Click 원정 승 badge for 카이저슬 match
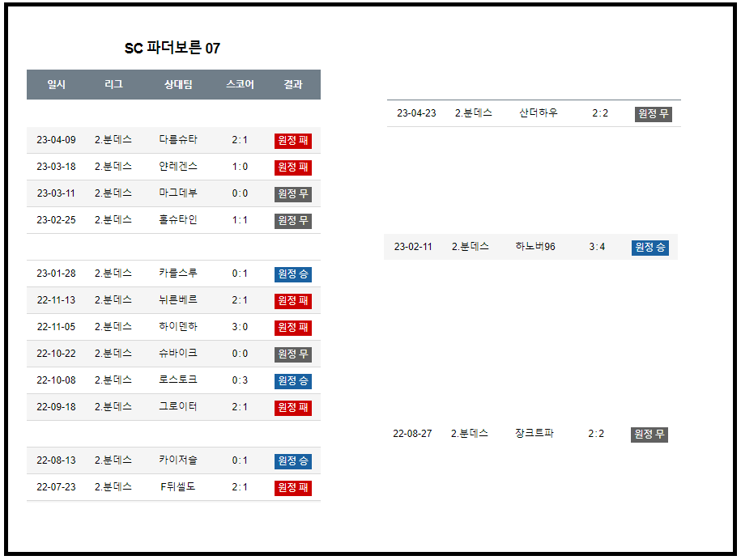The image size is (741, 560). click(293, 461)
